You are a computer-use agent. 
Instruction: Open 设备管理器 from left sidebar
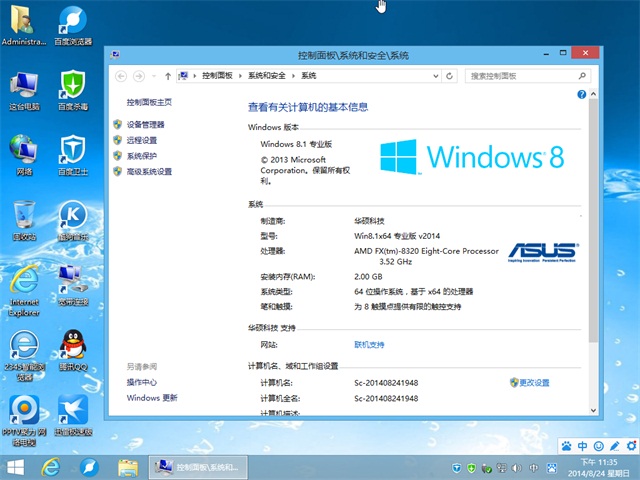point(145,124)
